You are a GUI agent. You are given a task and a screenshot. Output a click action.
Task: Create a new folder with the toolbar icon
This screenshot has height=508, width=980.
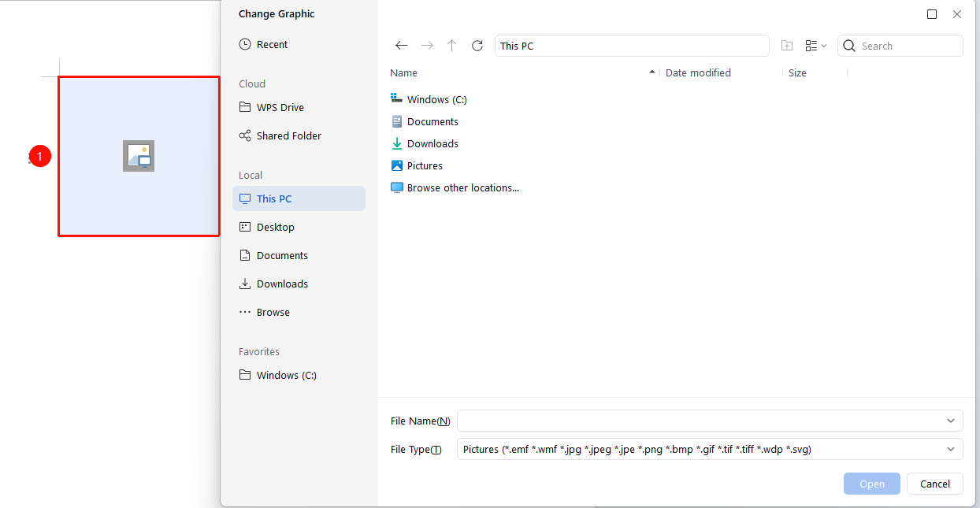pos(787,46)
